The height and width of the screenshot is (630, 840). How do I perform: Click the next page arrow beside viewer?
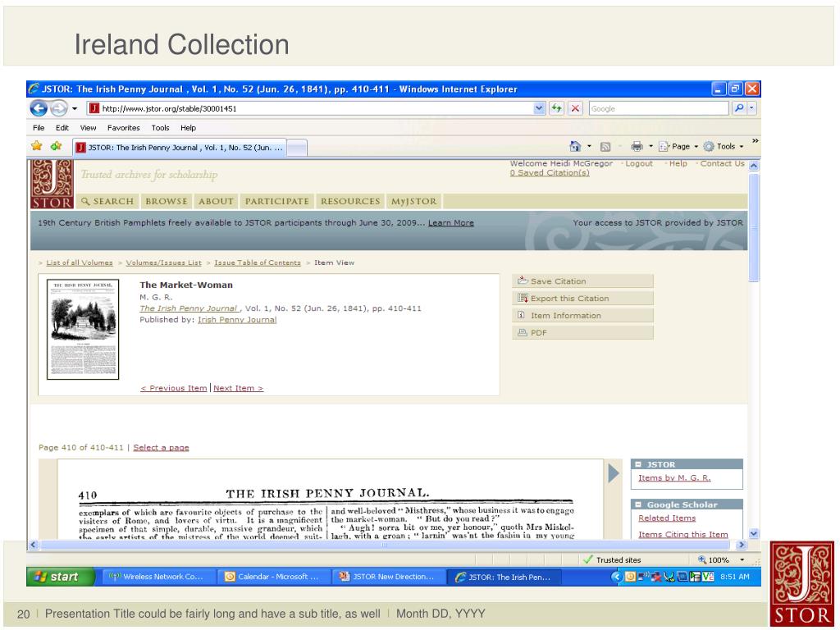[614, 473]
